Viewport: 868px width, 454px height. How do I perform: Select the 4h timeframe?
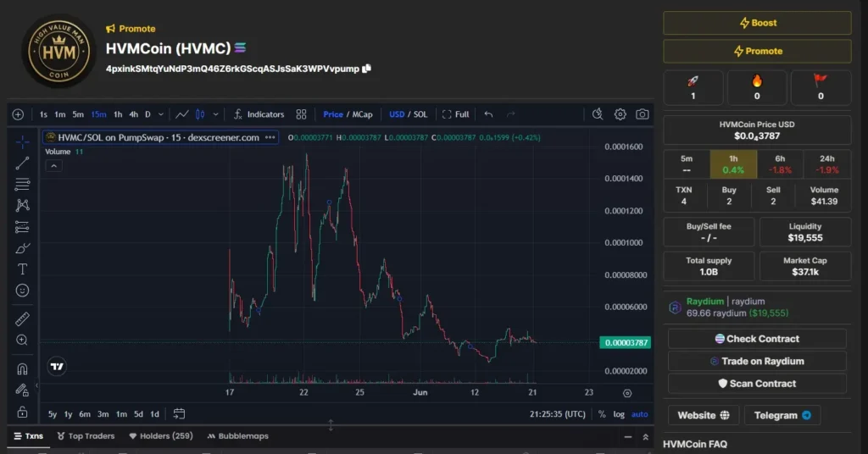pos(133,114)
